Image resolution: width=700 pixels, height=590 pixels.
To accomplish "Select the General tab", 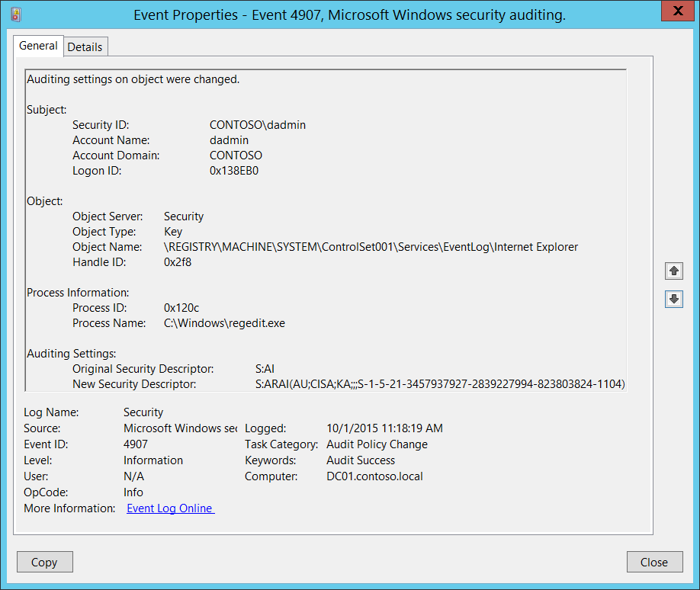I will [38, 46].
